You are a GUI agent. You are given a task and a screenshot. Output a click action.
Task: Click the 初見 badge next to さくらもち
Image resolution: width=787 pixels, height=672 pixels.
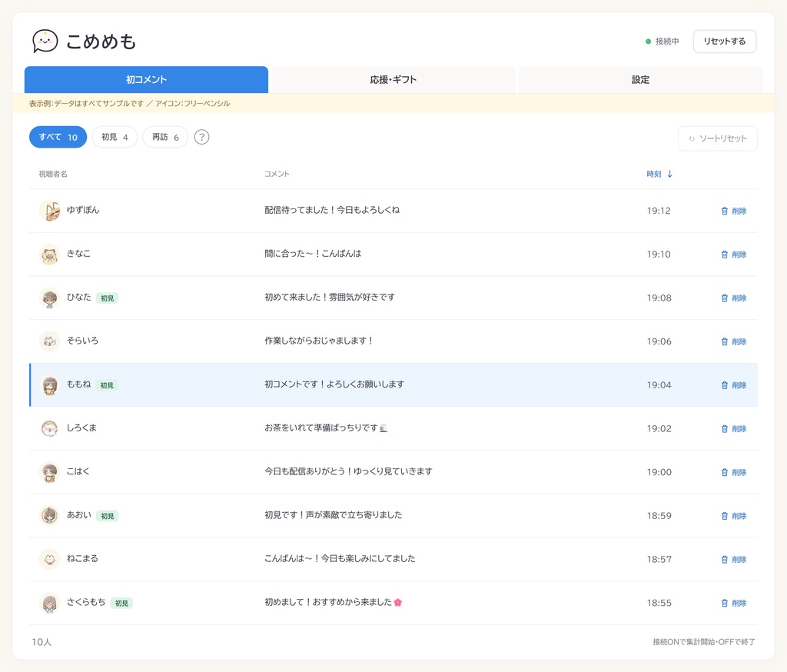pyautogui.click(x=121, y=604)
